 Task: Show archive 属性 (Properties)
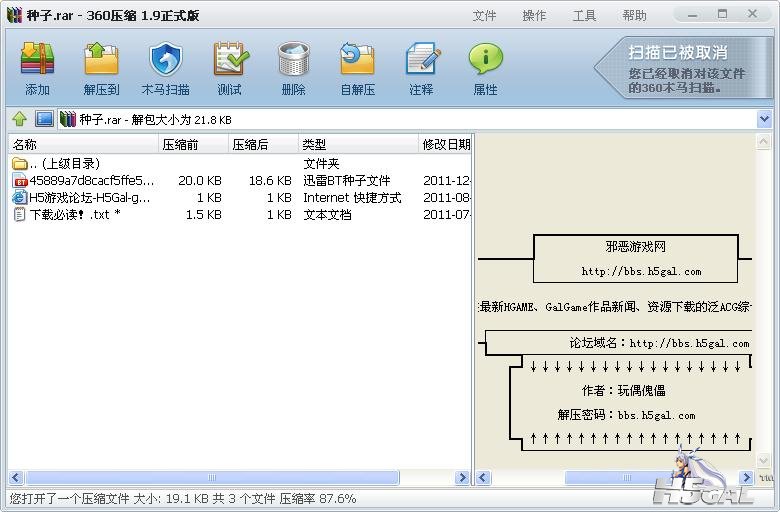(x=485, y=67)
